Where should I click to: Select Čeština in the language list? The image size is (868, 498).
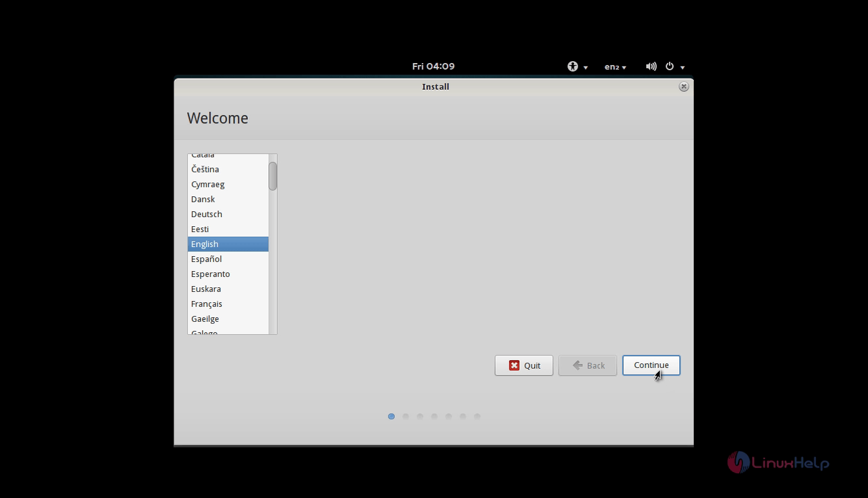[x=228, y=169]
